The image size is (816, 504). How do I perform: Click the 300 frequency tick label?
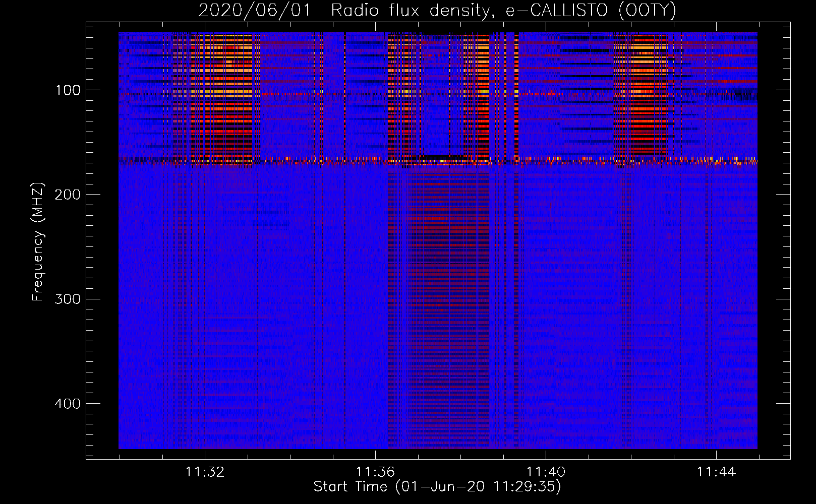pyautogui.click(x=68, y=299)
